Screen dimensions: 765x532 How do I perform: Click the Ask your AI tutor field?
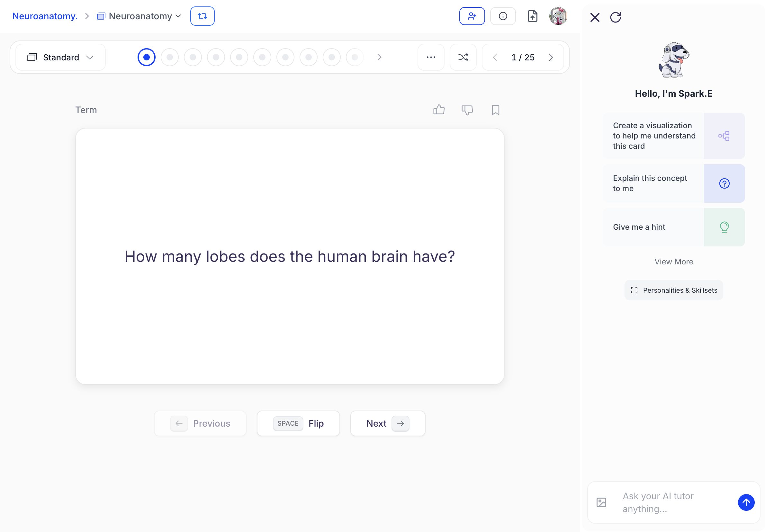tap(673, 502)
